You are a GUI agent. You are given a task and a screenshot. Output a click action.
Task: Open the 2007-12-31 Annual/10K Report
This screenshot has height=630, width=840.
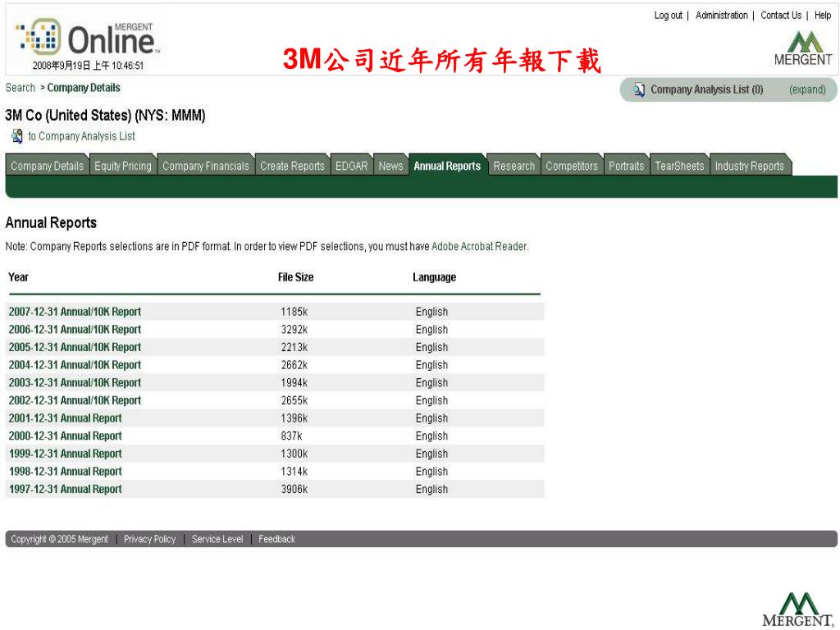[x=75, y=311]
